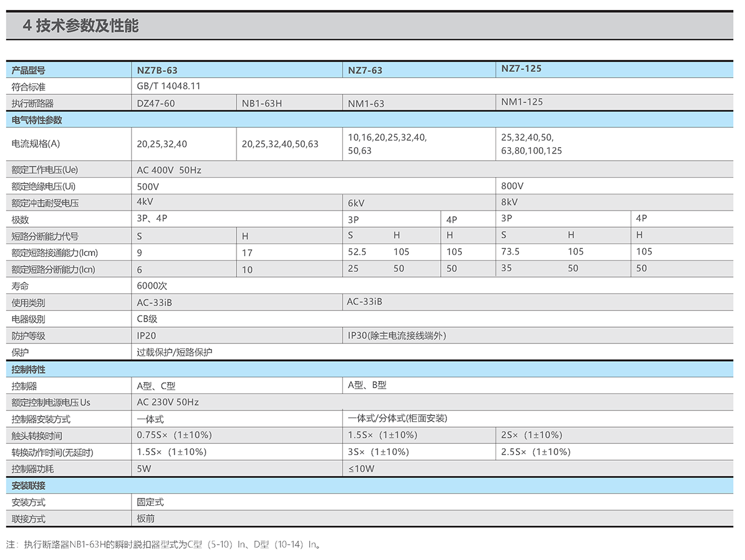The image size is (745, 560).
Task: Click the Icm value "73.5"
Action: tap(510, 251)
